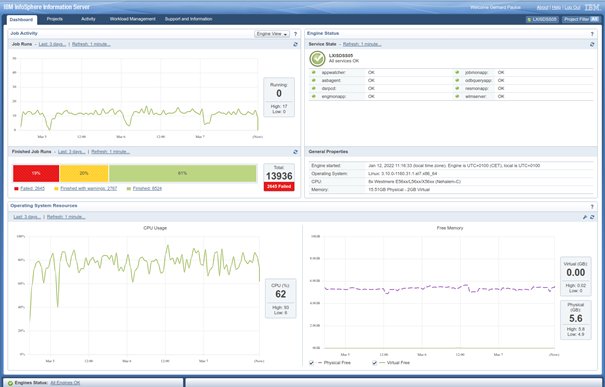605x387 pixels.
Task: Open the Help link in header
Action: [x=556, y=7]
